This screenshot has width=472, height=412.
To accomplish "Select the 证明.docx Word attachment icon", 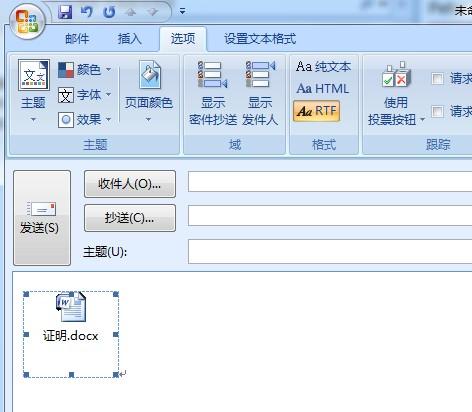I will pyautogui.click(x=71, y=307).
